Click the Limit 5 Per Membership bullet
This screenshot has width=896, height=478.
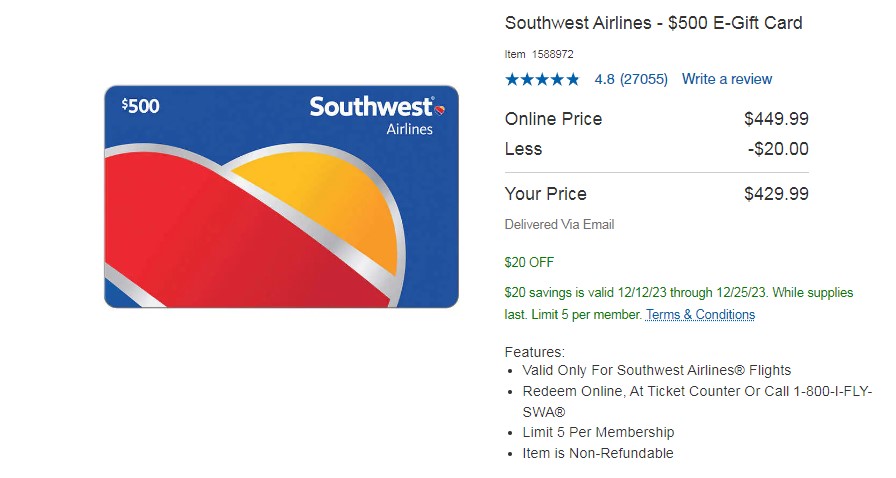[x=598, y=432]
